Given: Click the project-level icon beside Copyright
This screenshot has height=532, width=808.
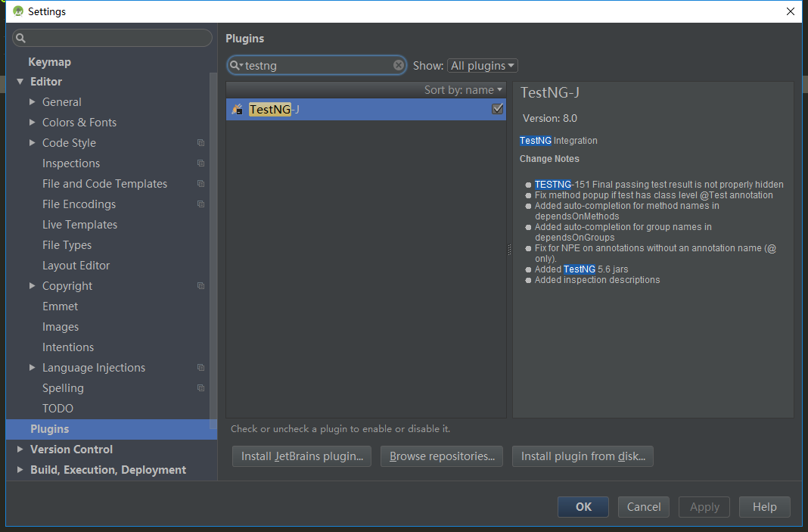Looking at the screenshot, I should [201, 285].
